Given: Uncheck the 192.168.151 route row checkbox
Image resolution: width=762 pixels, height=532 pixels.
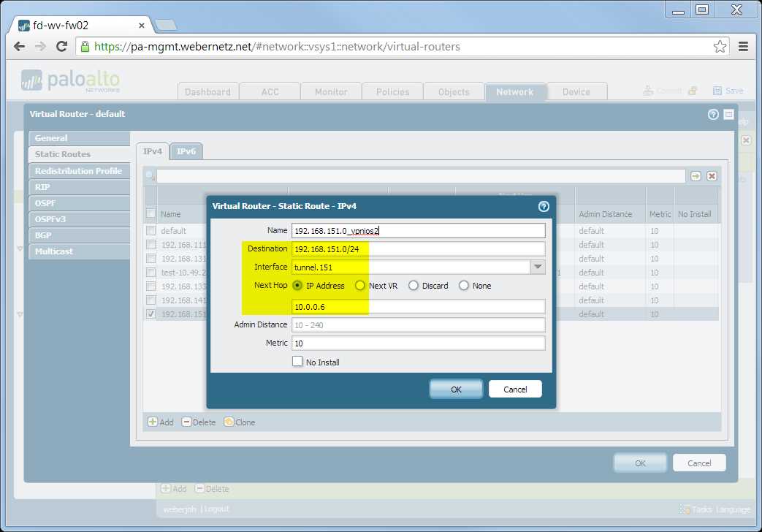Looking at the screenshot, I should (151, 313).
